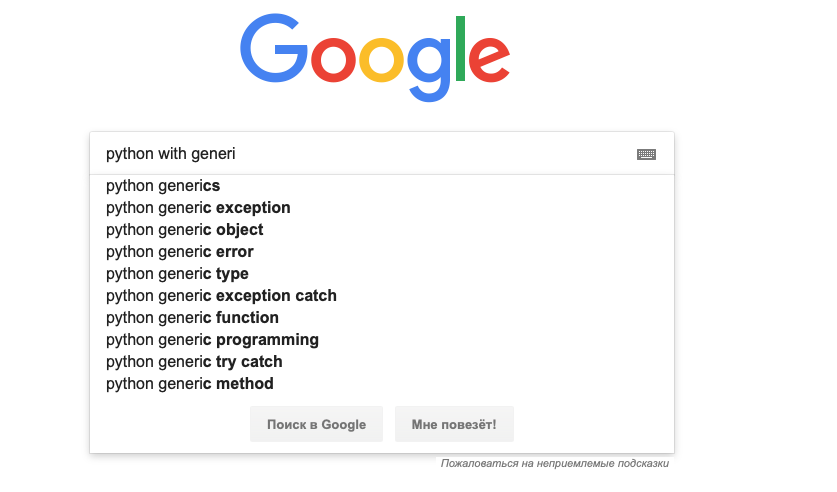Image resolution: width=837 pixels, height=492 pixels.
Task: Click the 'Поиск в Google' button
Action: pyautogui.click(x=317, y=424)
